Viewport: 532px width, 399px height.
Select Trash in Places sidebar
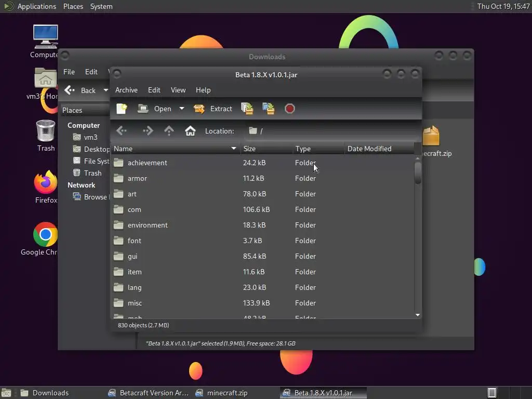[x=87, y=173]
